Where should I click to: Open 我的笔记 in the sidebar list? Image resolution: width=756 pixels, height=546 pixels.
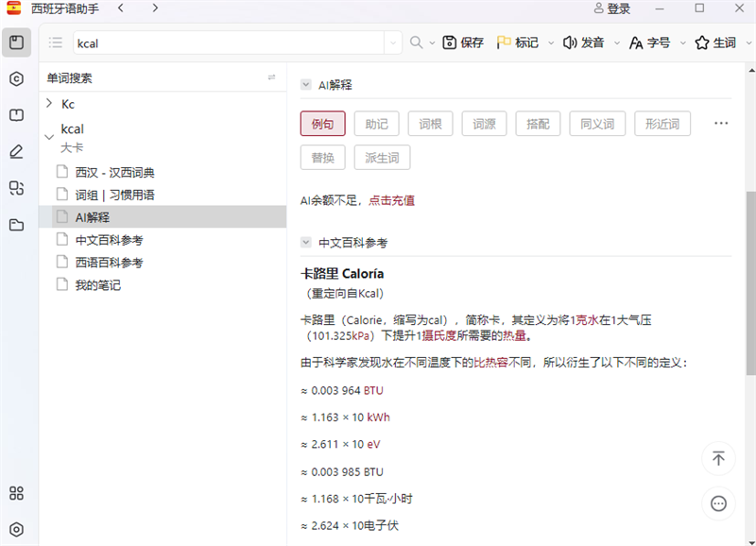pos(100,284)
